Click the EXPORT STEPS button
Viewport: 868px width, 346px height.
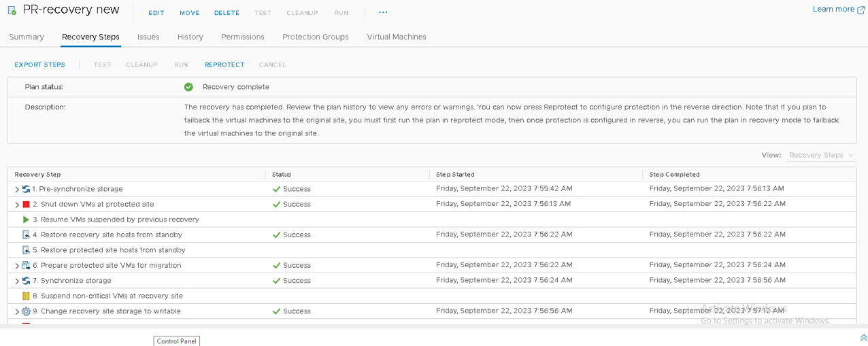pos(39,65)
